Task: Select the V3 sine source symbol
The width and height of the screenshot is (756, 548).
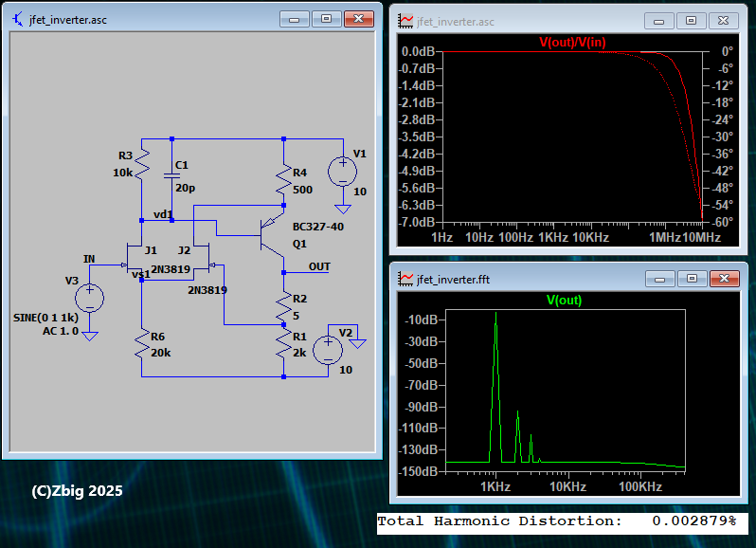Action: coord(90,298)
